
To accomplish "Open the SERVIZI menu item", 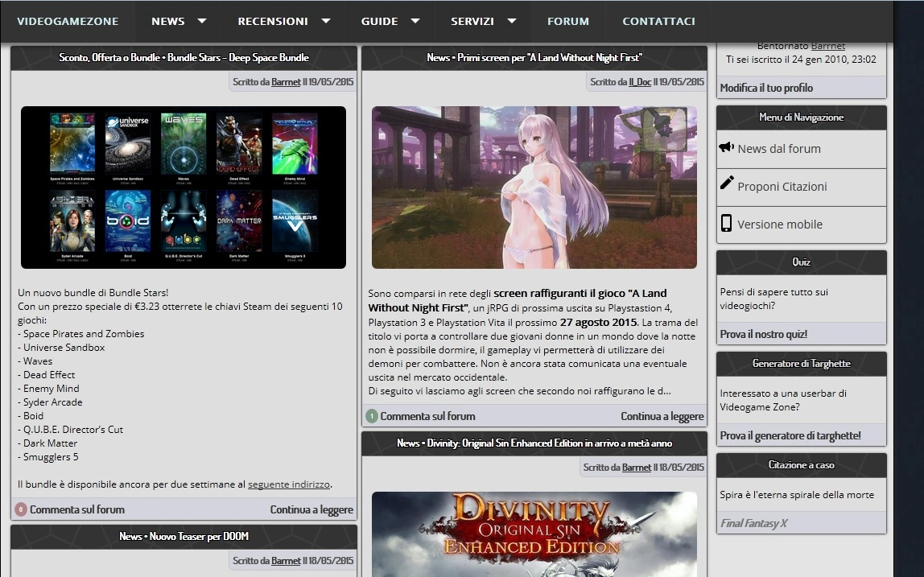I will [472, 21].
